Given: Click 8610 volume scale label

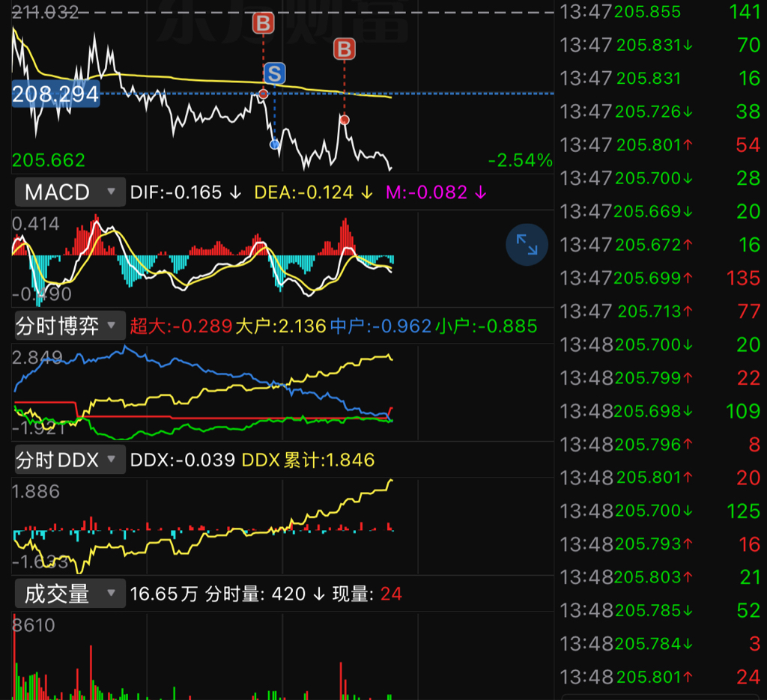Looking at the screenshot, I should click(x=33, y=625).
